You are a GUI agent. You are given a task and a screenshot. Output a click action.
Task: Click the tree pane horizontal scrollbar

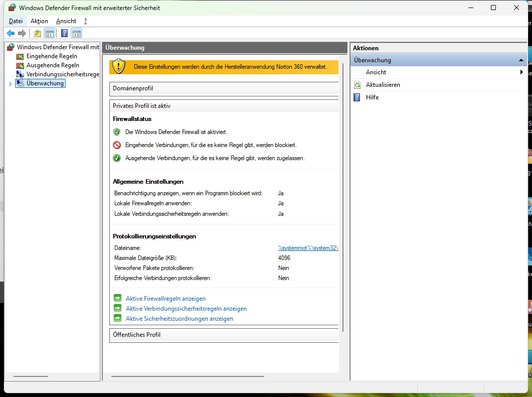[x=31, y=376]
